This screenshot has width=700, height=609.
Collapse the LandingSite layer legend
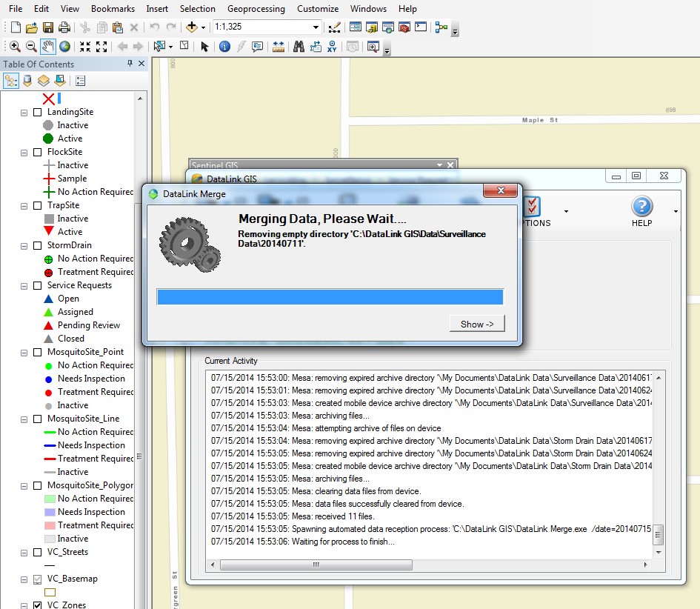tap(24, 113)
